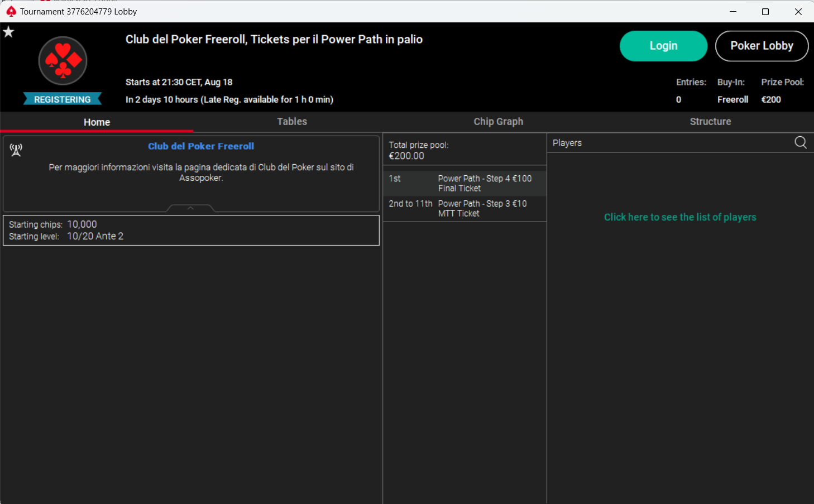Click the Entries count 0

click(679, 99)
